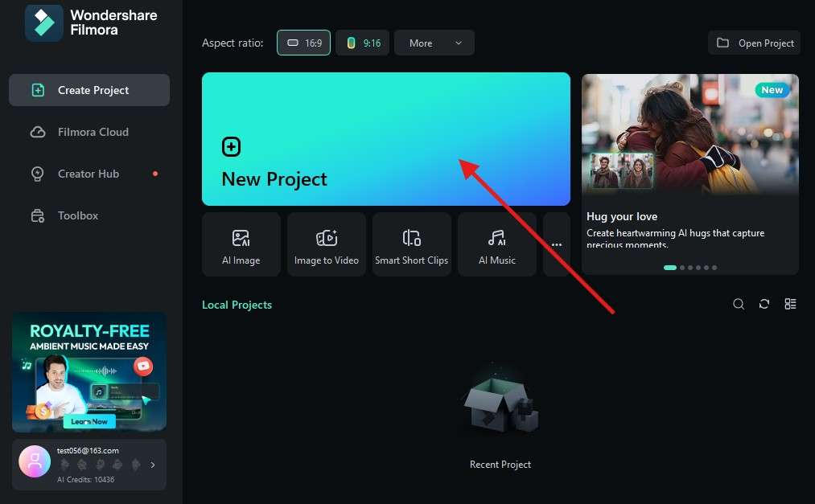This screenshot has height=504, width=815.
Task: Click the test056@163.com account name
Action: click(88, 450)
